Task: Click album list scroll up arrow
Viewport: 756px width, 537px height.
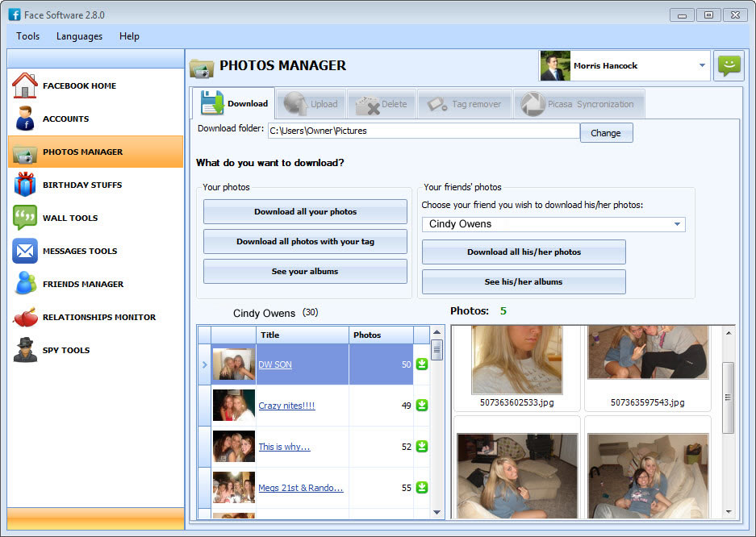Action: 436,332
